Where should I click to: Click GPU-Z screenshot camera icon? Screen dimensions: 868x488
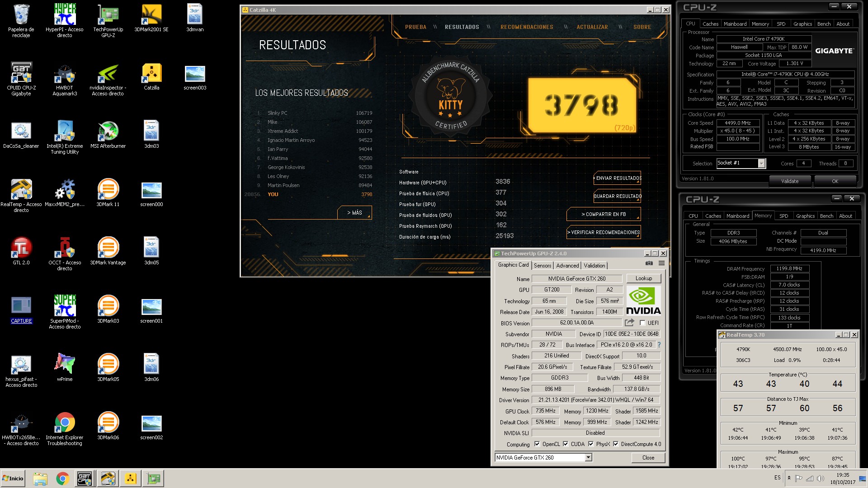click(x=649, y=263)
